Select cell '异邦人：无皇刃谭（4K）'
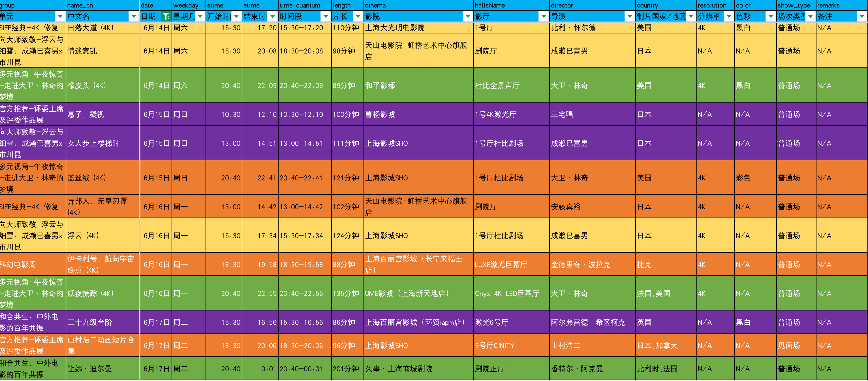This screenshot has width=868, height=381. pos(103,207)
